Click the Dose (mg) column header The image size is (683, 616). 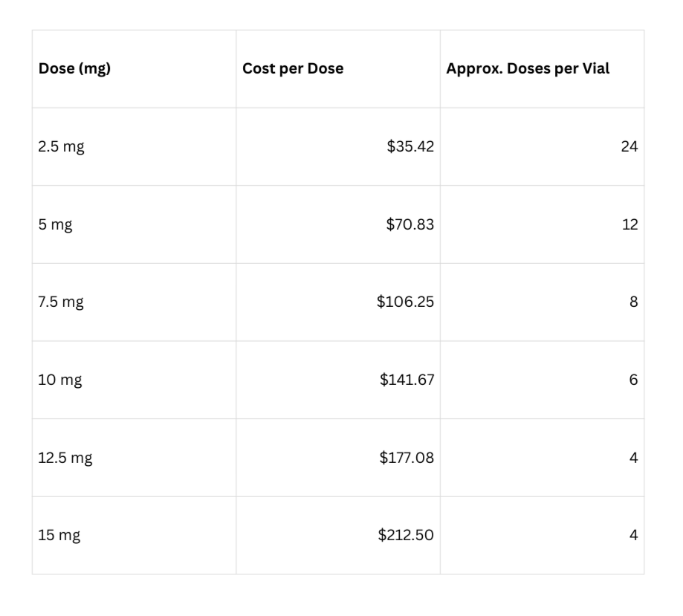click(x=135, y=69)
